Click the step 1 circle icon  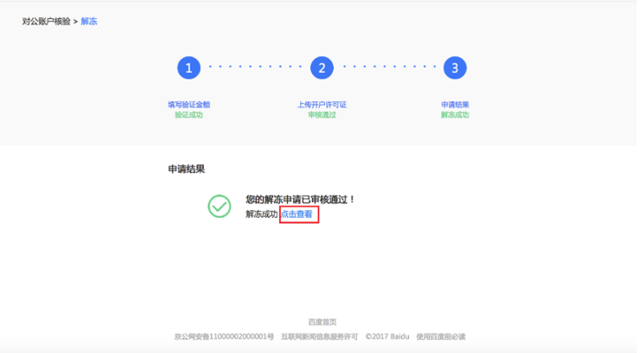click(189, 67)
